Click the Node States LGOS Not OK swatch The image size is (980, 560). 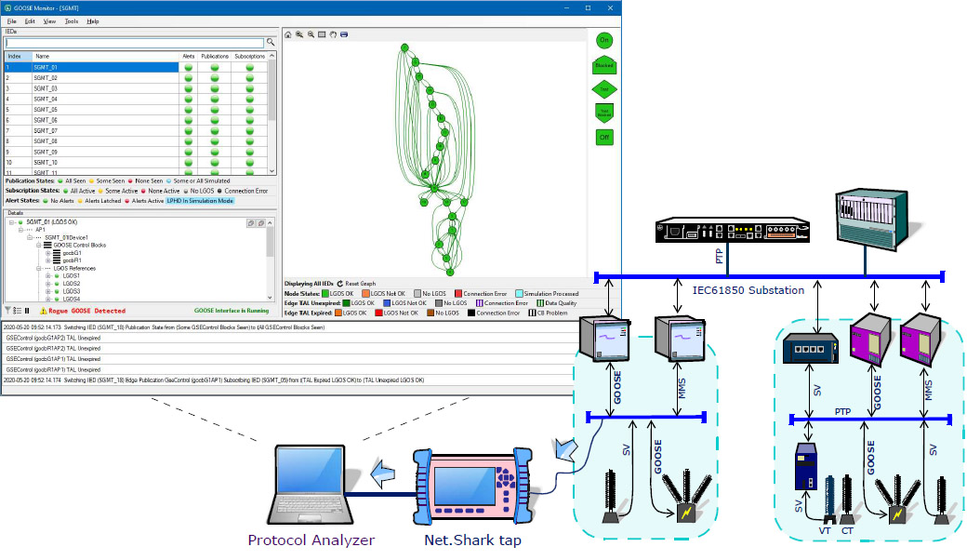[365, 294]
